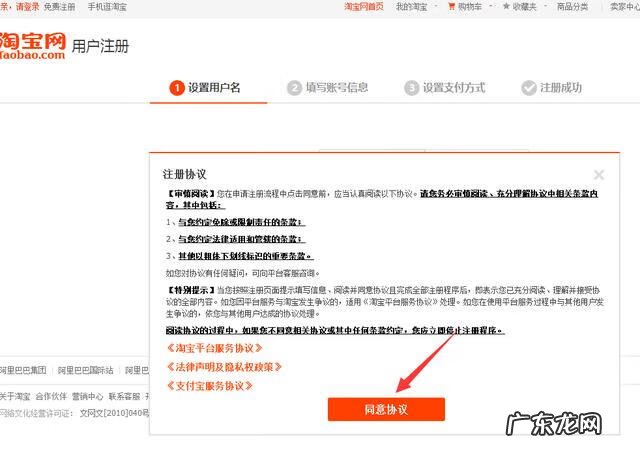Open the 淘宝网首页 link in top bar
The image size is (640, 453).
point(364,7)
